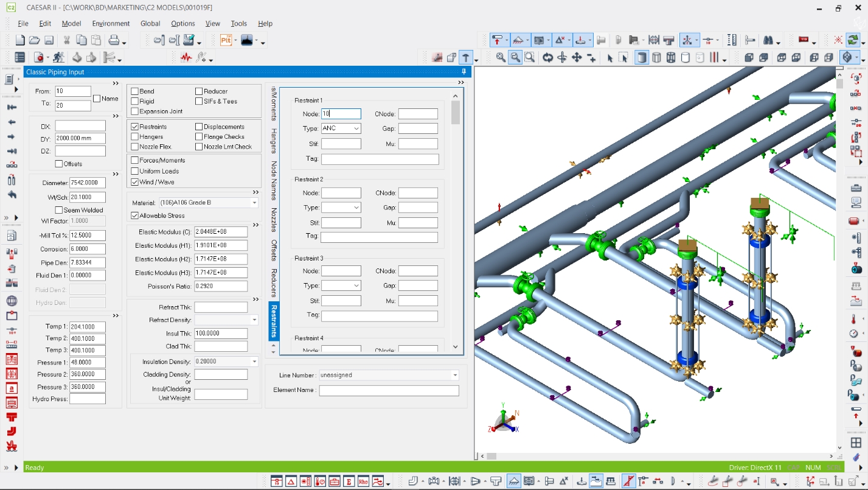Click the binoculars find icon
Screen dimensions: 868x490
[x=768, y=40]
